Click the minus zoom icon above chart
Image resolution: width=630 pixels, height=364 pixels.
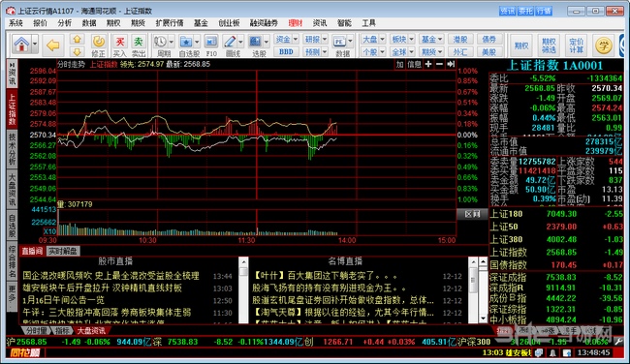pyautogui.click(x=440, y=64)
